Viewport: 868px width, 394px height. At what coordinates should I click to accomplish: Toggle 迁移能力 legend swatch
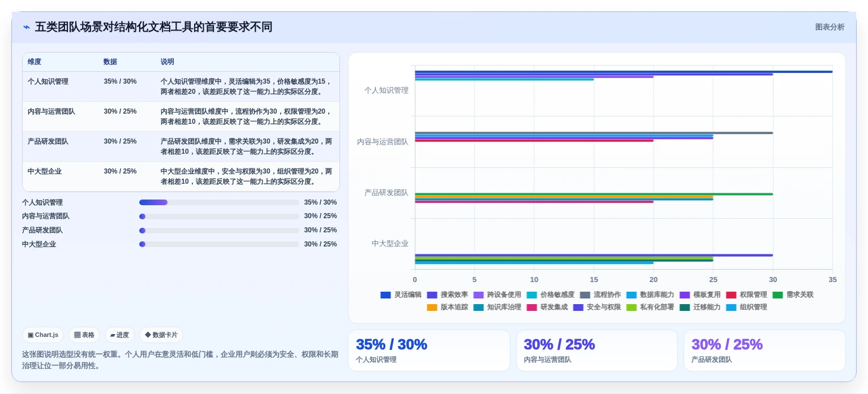(685, 307)
